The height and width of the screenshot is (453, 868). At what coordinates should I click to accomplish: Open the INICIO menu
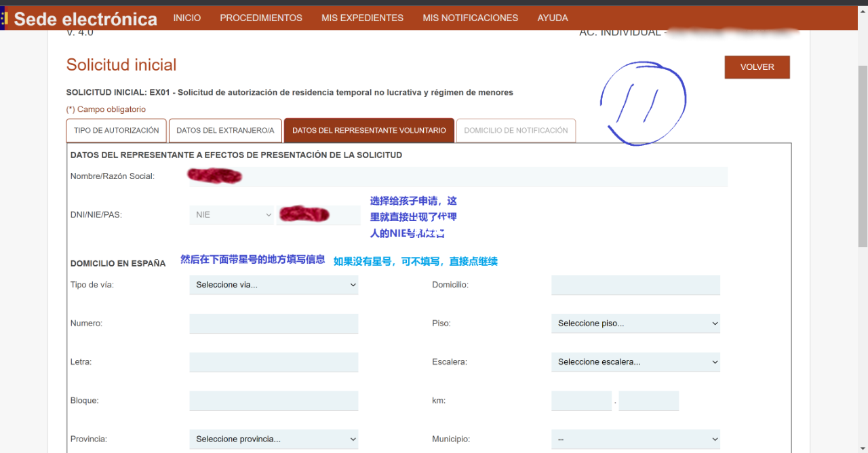coord(187,18)
